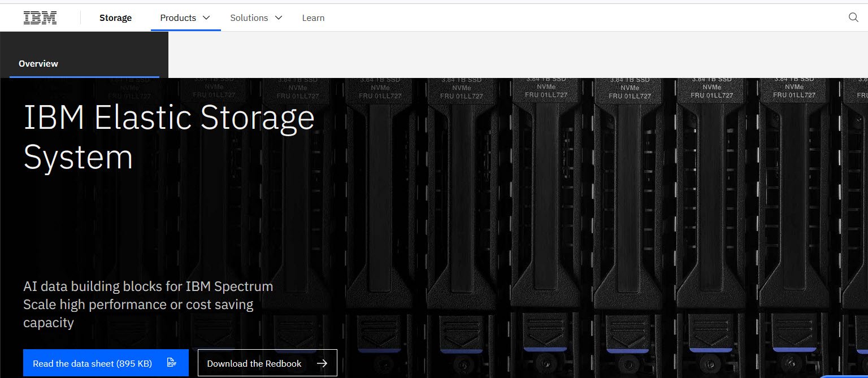Expand the Solutions dropdown menu
The image size is (868, 378).
coord(256,18)
